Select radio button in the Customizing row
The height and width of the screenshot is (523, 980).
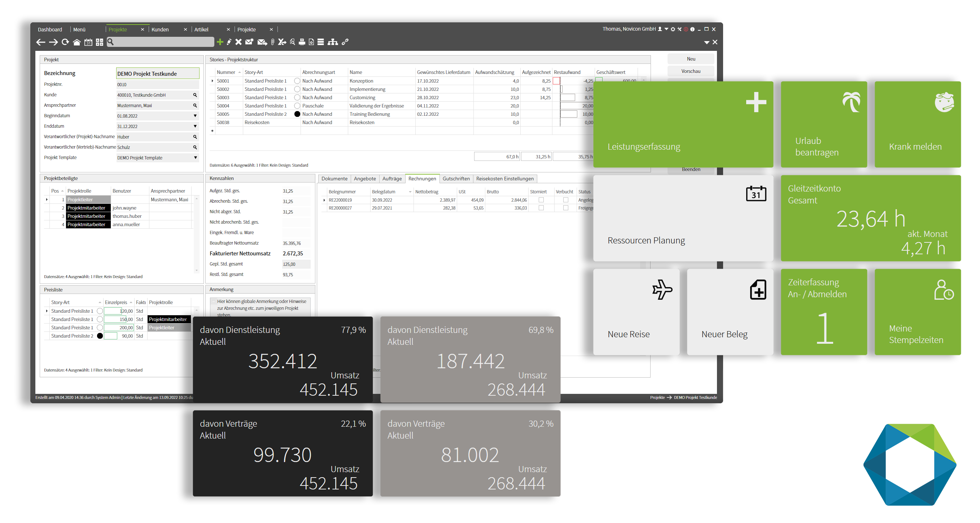click(x=297, y=98)
